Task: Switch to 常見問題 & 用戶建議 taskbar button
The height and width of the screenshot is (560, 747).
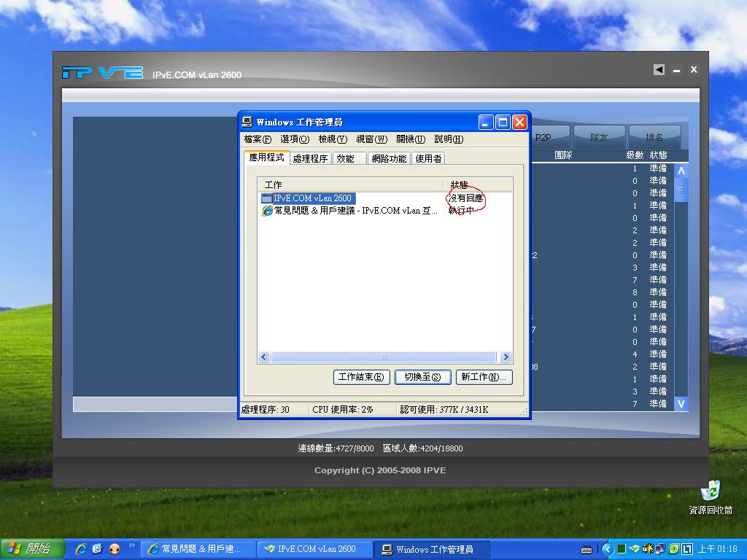Action: [x=198, y=549]
